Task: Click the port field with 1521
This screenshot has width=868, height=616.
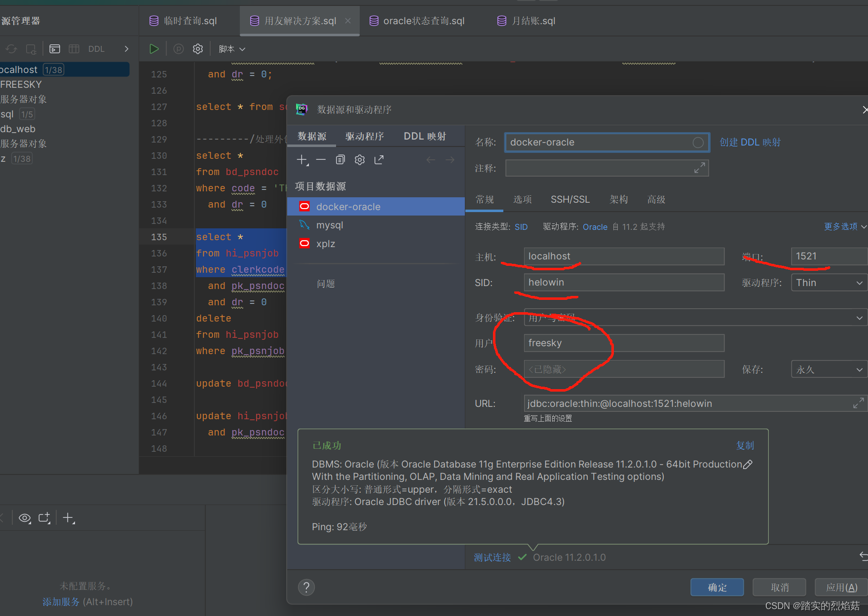Action: tap(829, 256)
